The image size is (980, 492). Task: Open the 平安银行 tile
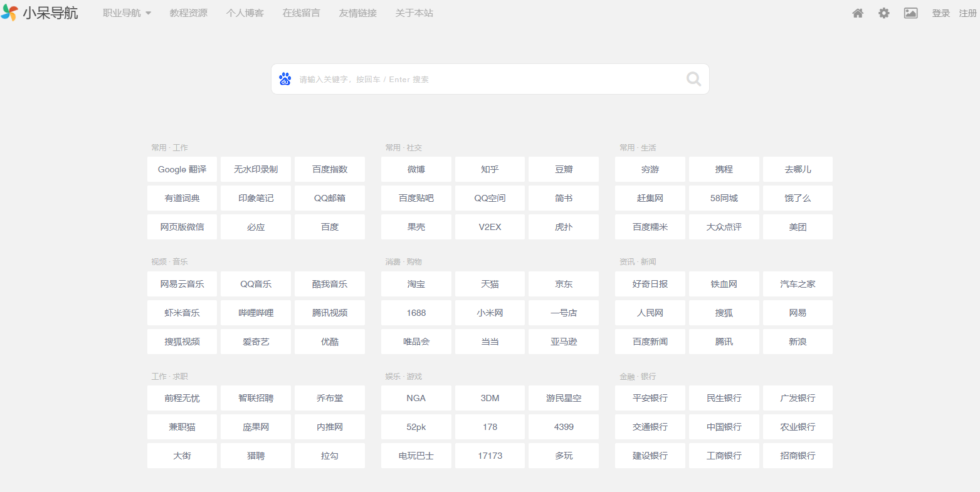point(650,398)
